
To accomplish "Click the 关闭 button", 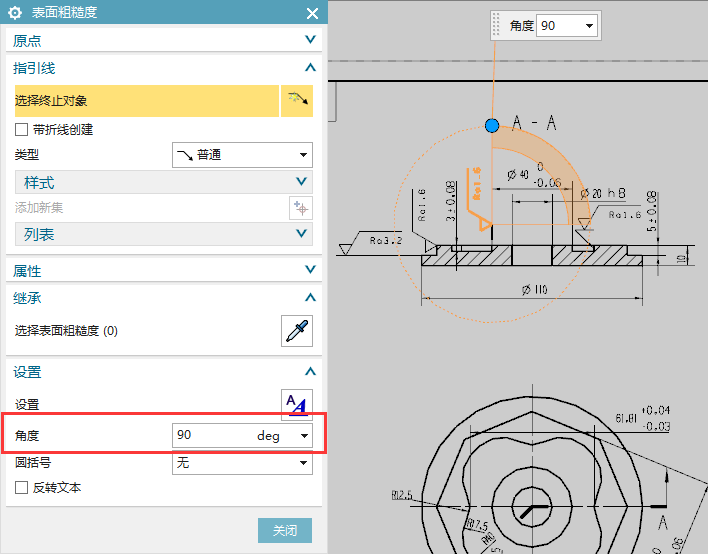I will point(285,530).
